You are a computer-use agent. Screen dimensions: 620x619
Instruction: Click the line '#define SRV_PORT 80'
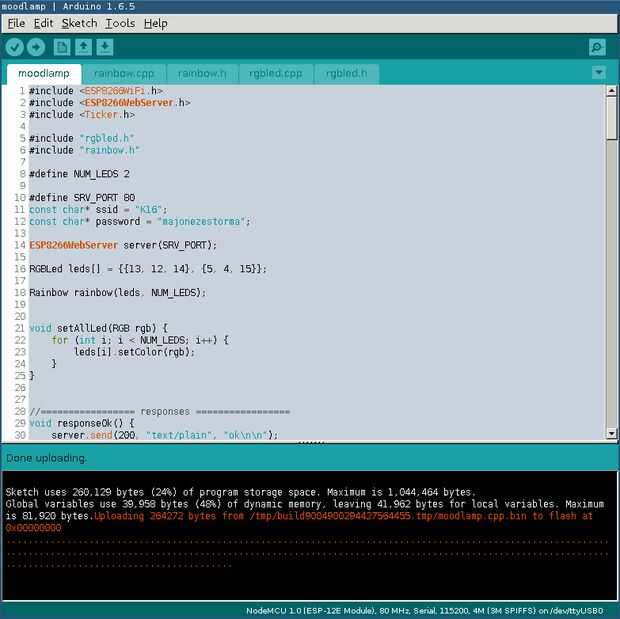pos(82,198)
